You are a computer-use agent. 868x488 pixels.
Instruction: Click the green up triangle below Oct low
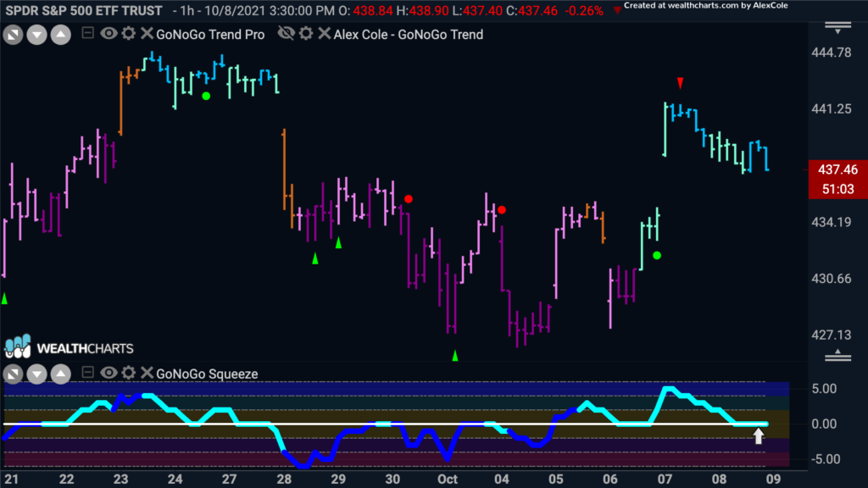(x=455, y=356)
